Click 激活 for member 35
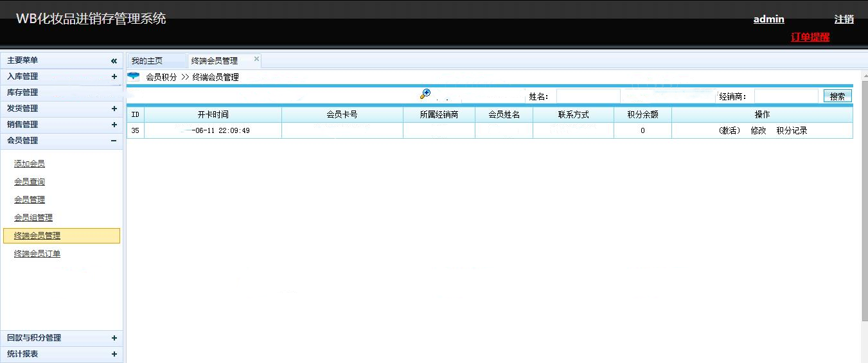 [x=730, y=130]
